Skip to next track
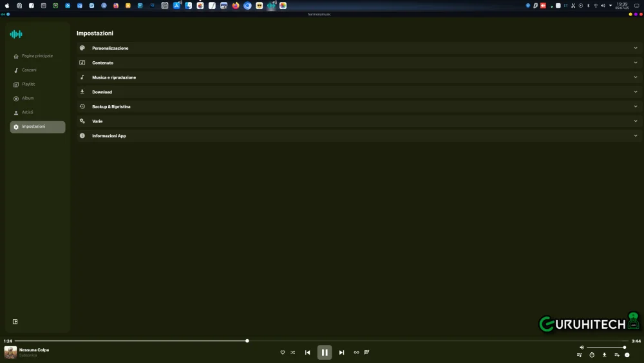This screenshot has height=363, width=644. pos(341,353)
